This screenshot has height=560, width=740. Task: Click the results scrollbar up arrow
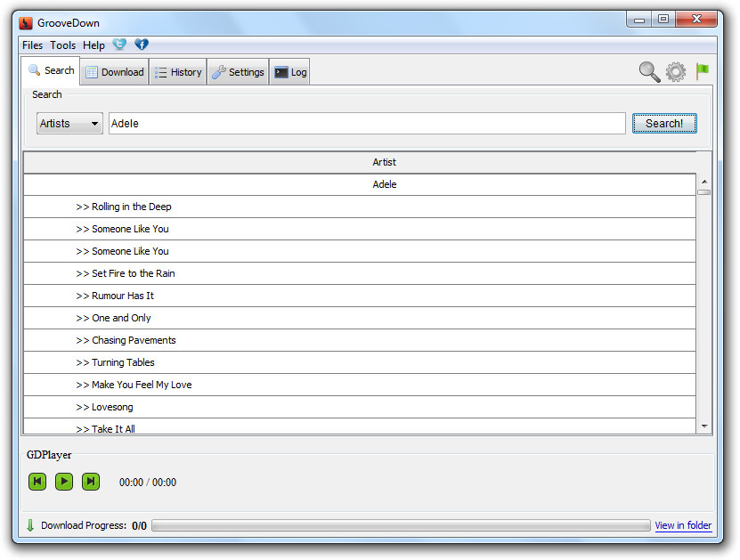click(704, 182)
